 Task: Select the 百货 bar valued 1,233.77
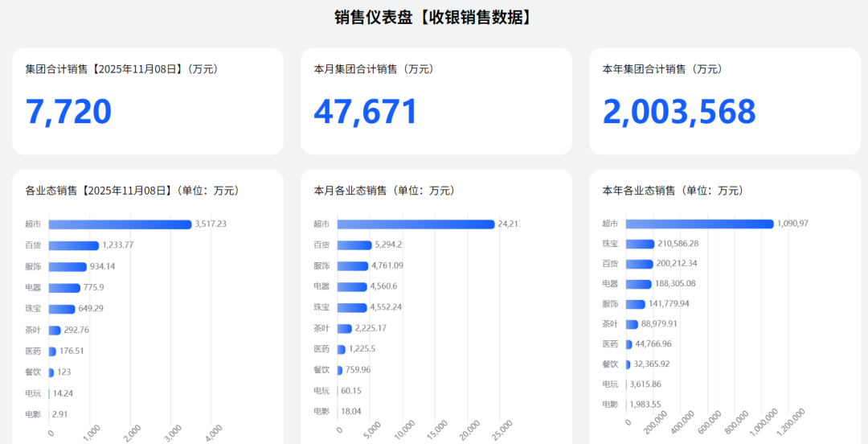pyautogui.click(x=73, y=245)
